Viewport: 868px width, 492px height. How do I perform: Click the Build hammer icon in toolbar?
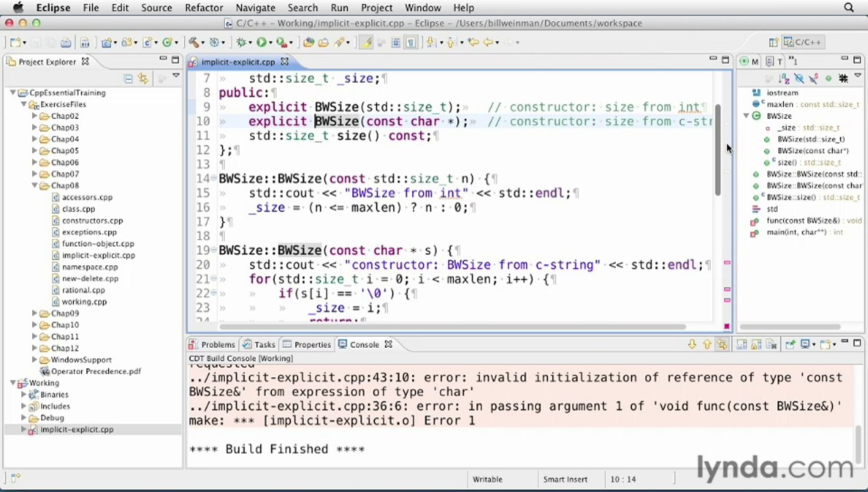[194, 42]
